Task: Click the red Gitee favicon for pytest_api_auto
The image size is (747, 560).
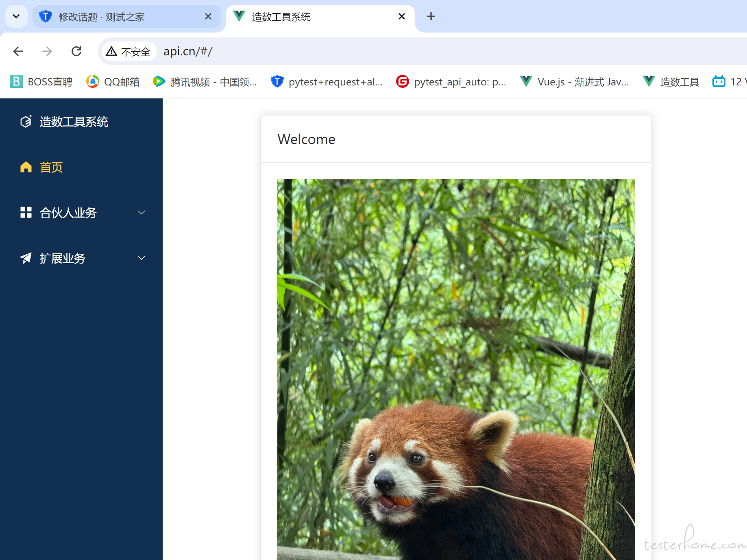Action: click(402, 82)
